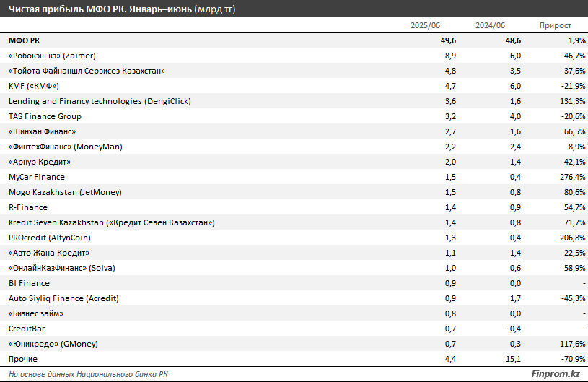Click Auto Siyliq Finance (Acredit) row name

pyautogui.click(x=63, y=298)
